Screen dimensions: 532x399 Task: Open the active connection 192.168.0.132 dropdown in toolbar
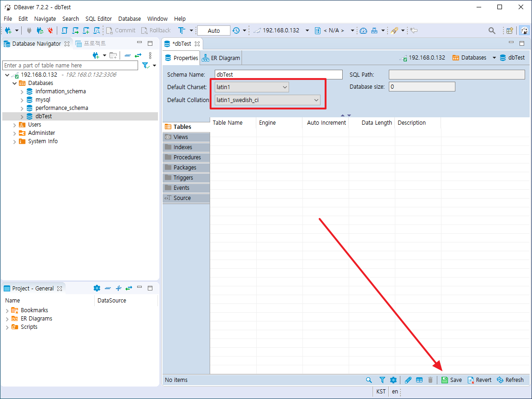pos(307,30)
